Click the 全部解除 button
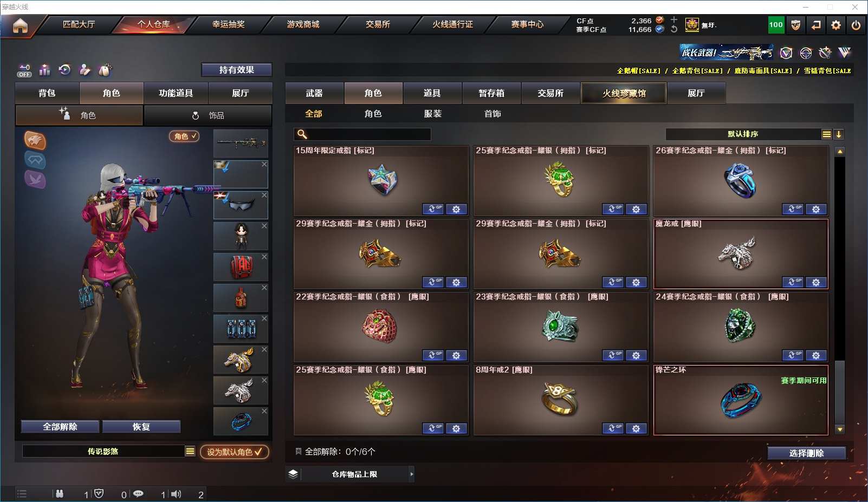Viewport: 868px width, 502px height. (60, 427)
